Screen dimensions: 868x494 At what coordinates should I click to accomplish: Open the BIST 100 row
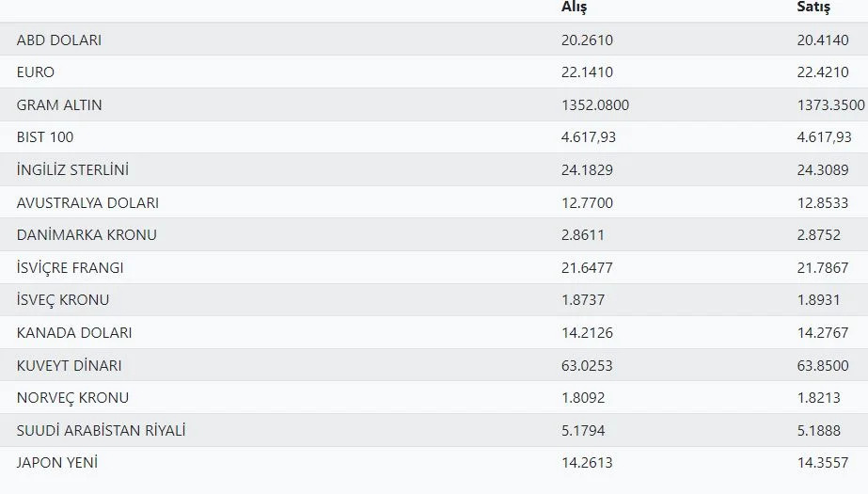click(45, 137)
